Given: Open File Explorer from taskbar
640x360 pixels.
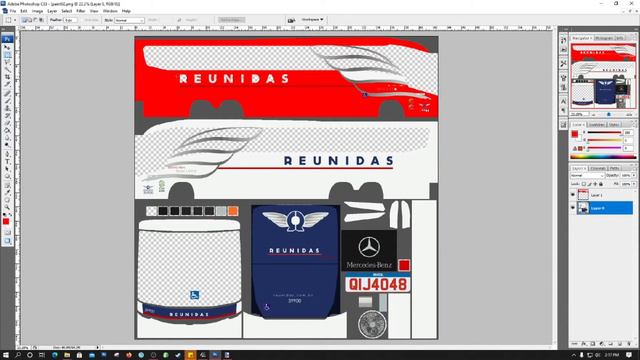Looking at the screenshot, I should coord(67,355).
